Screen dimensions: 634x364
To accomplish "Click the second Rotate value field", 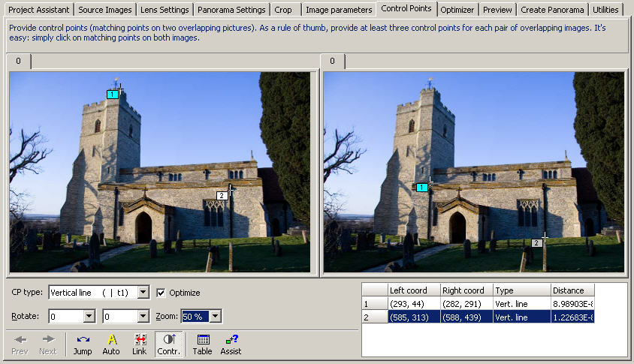I will pos(120,316).
